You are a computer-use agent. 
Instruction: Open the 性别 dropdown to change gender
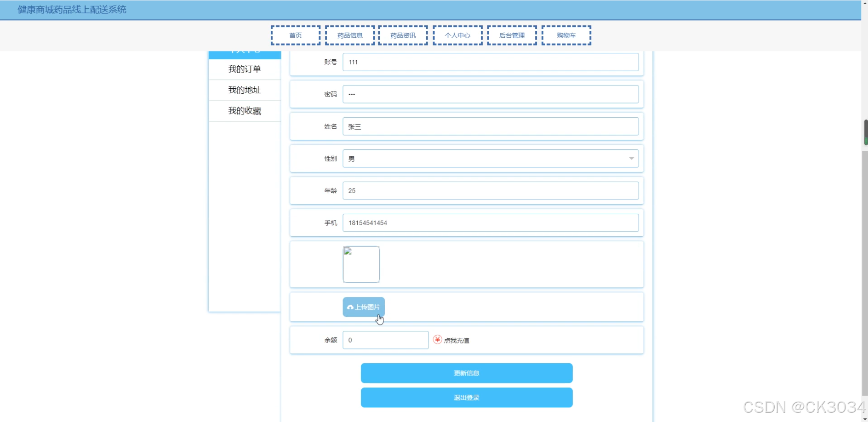click(631, 158)
